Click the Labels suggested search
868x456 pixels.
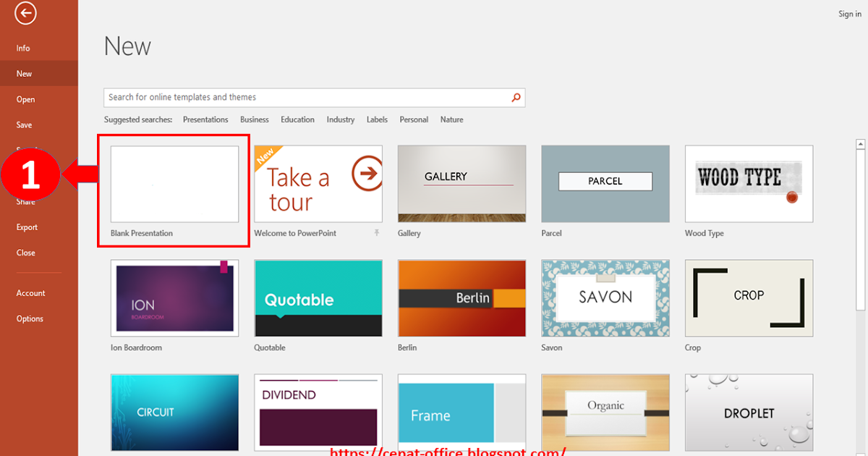(x=377, y=120)
